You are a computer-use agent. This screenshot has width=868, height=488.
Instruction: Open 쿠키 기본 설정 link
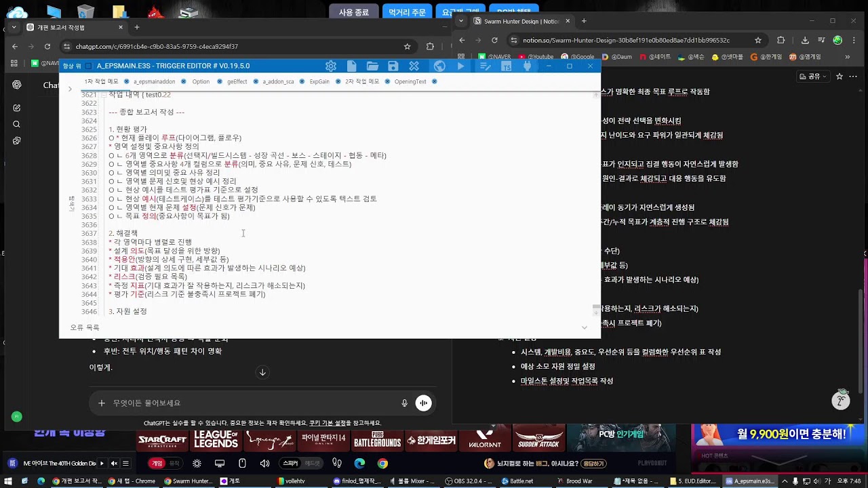(x=328, y=423)
